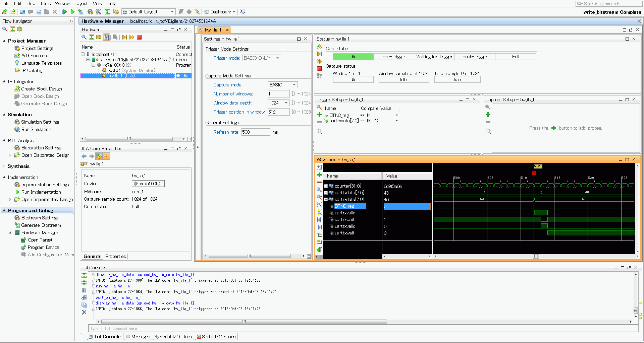Zoom in on the waveform
644x343 pixels.
tap(319, 190)
